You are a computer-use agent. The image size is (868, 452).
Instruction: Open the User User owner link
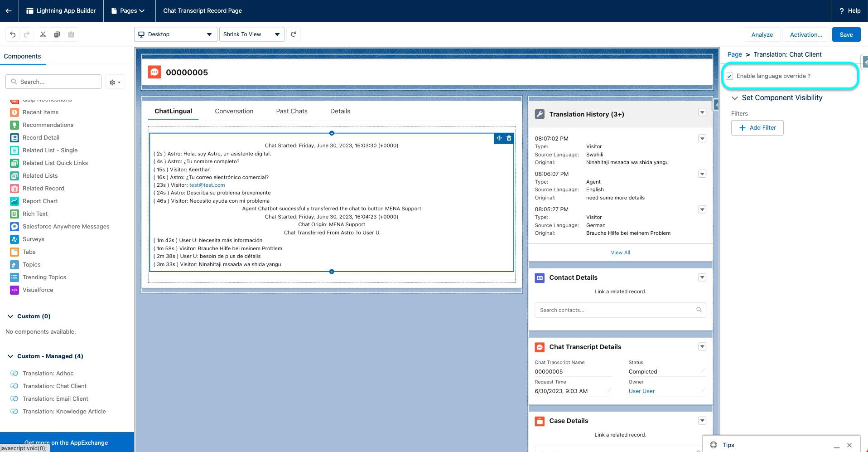pos(641,391)
